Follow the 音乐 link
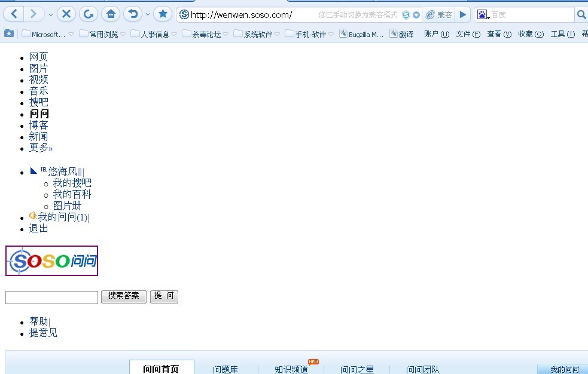 [39, 91]
